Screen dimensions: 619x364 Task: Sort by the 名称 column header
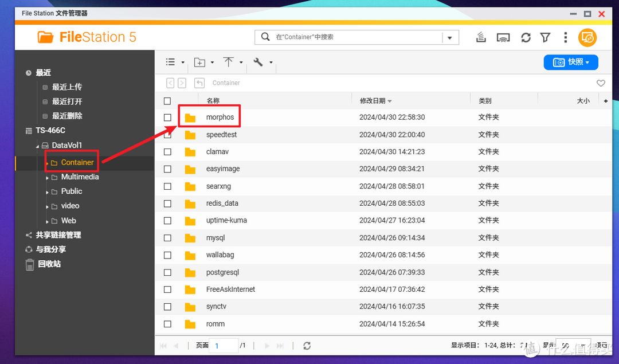[x=213, y=101]
